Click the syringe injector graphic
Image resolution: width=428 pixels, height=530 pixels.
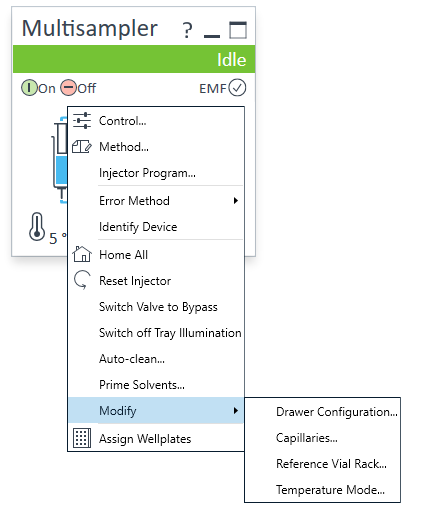pyautogui.click(x=60, y=160)
